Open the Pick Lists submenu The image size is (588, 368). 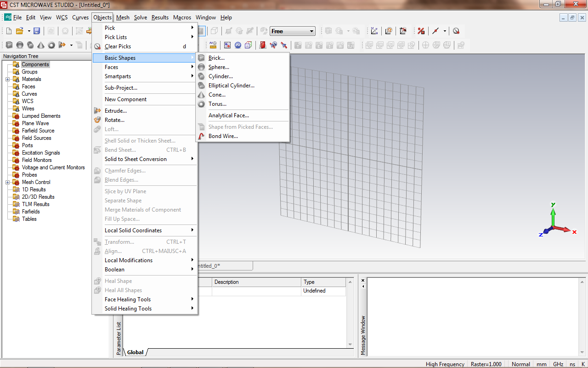pyautogui.click(x=145, y=37)
